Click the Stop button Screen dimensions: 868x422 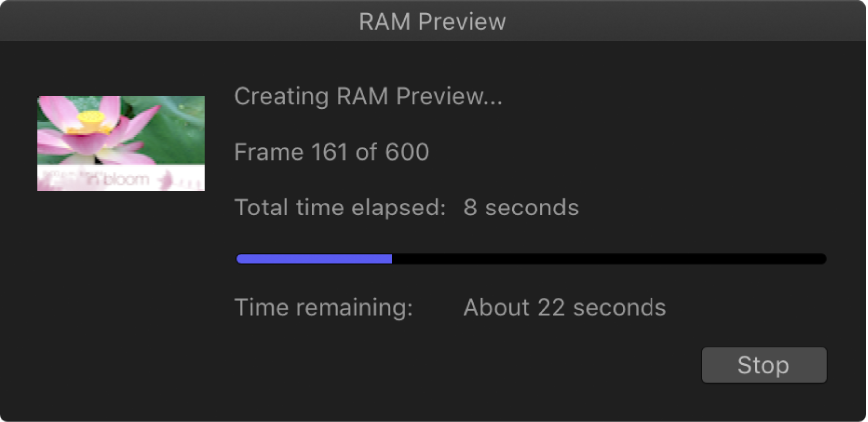(764, 365)
